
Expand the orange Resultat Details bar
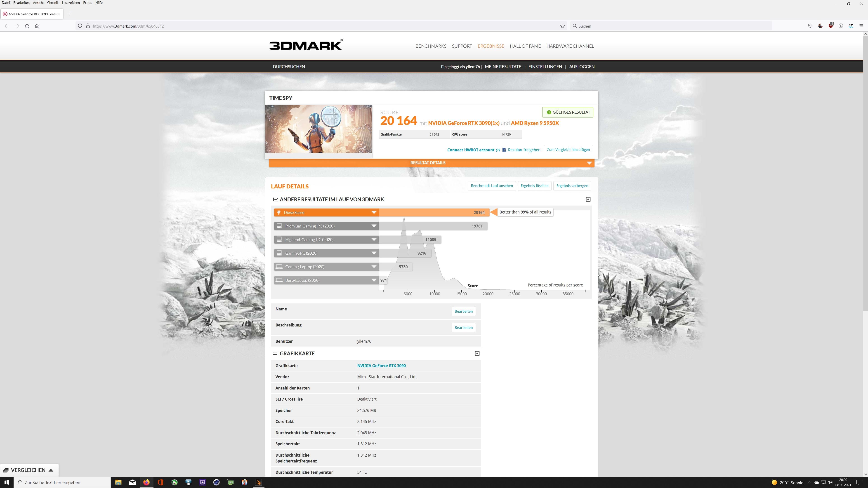click(428, 163)
